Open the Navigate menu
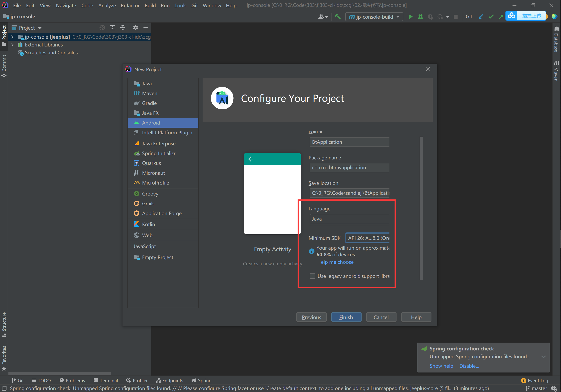Viewport: 561px width, 392px height. 66,5
